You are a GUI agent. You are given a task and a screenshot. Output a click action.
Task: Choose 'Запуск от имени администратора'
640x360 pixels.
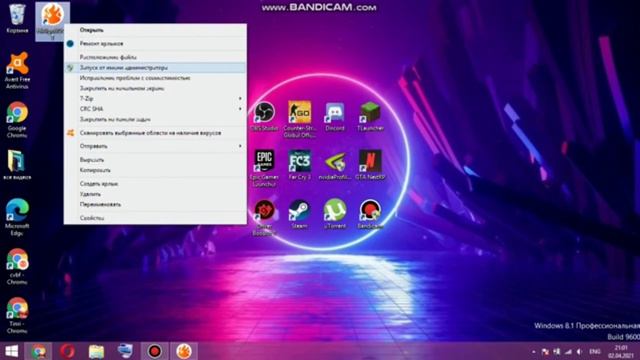pyautogui.click(x=155, y=67)
